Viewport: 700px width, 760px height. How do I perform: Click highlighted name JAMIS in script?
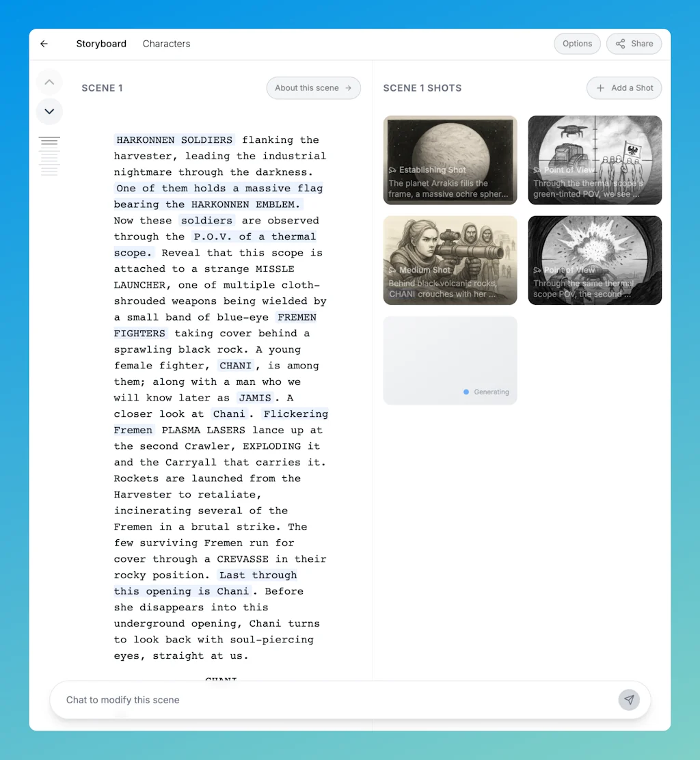(x=255, y=398)
